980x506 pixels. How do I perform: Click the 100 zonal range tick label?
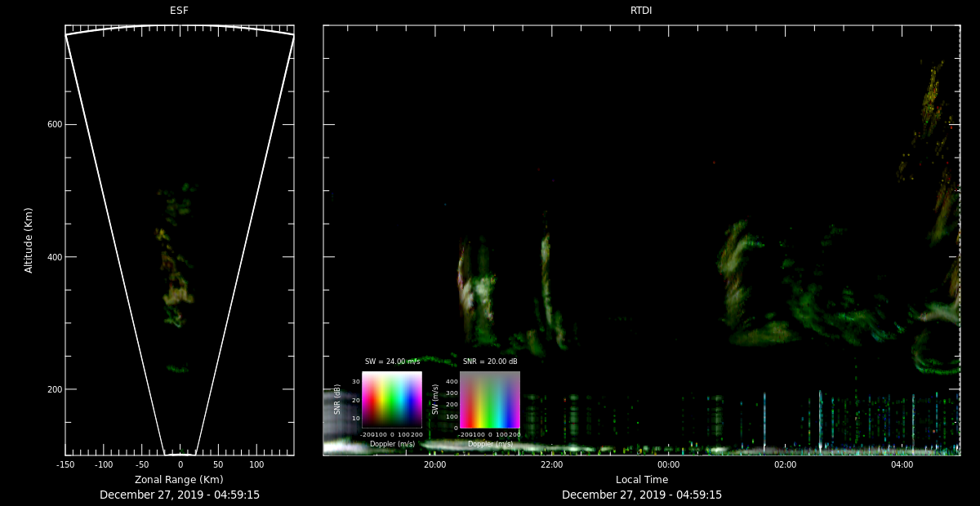(256, 464)
